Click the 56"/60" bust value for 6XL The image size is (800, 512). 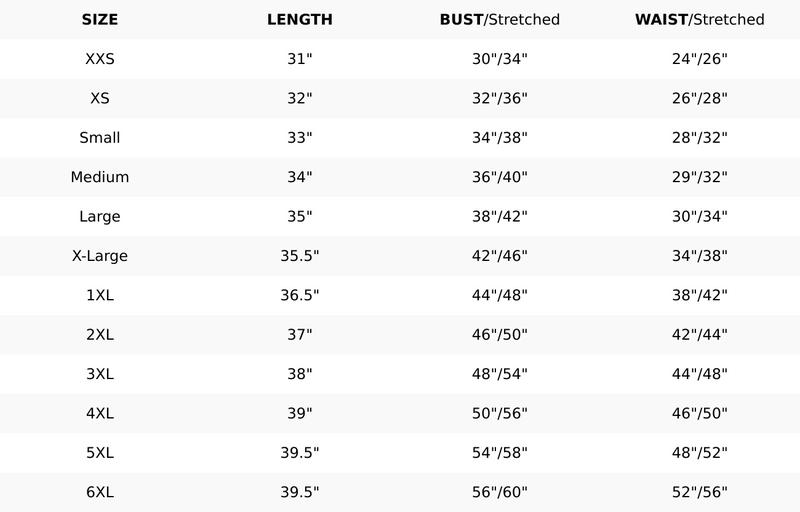click(x=500, y=492)
